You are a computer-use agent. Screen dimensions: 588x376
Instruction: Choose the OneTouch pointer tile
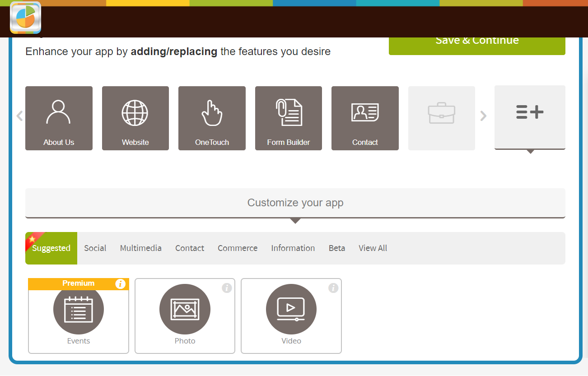coord(212,118)
